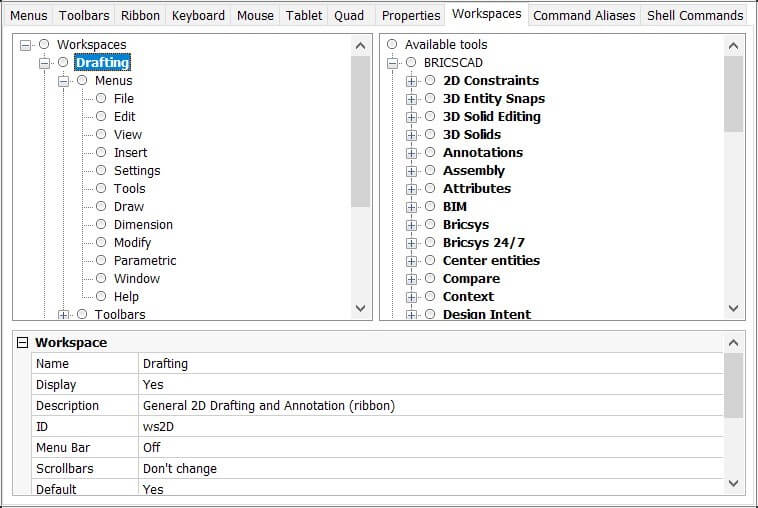Select the Design Intent tool group

coord(487,315)
